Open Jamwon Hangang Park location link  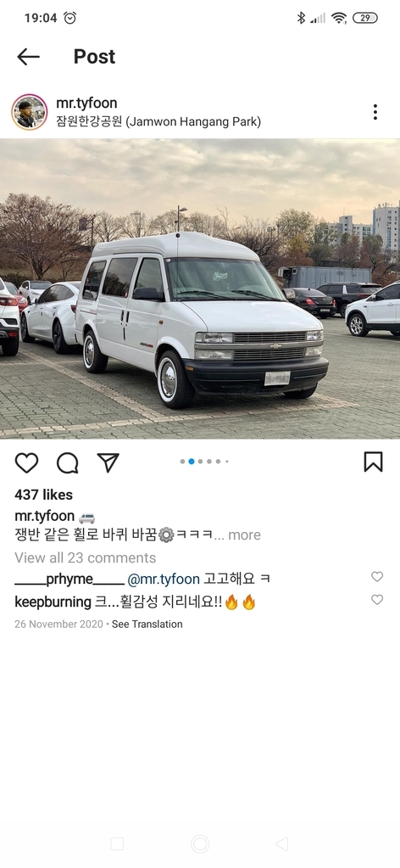click(158, 122)
